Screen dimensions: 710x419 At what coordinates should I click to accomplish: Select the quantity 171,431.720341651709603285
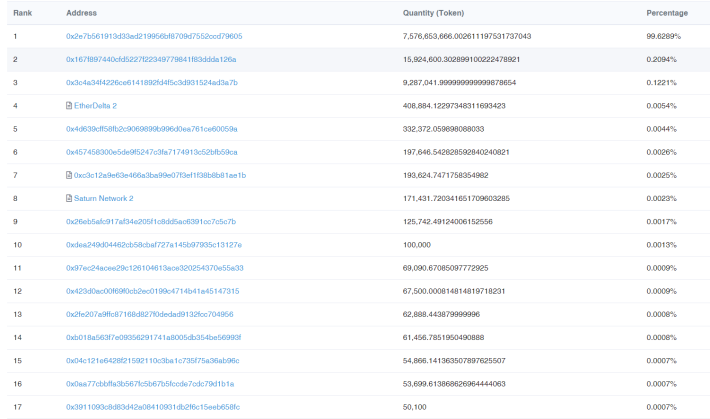click(x=456, y=198)
